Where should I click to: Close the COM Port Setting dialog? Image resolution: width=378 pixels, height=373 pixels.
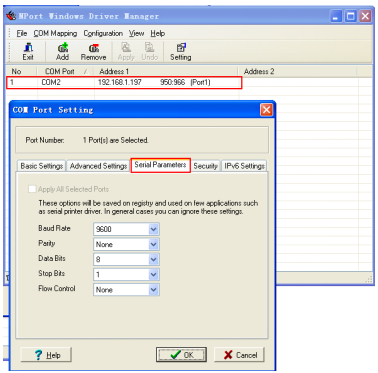click(266, 110)
